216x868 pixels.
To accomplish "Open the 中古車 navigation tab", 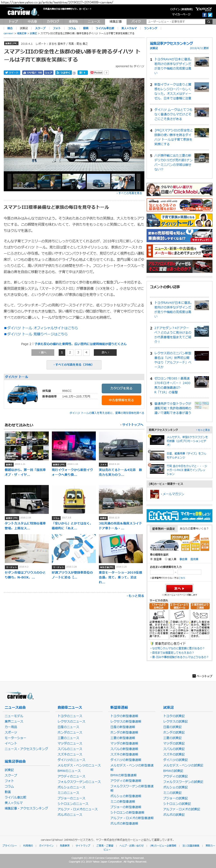I will pos(32,21).
